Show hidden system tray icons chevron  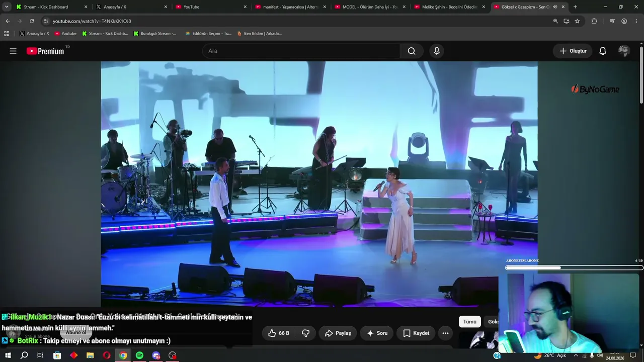(576, 355)
